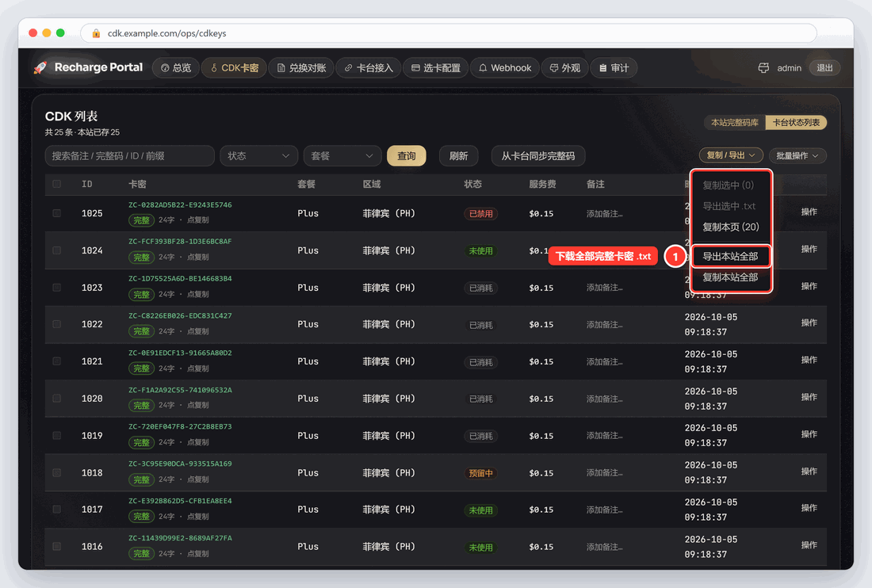Toggle the select-all checkbox in table header
This screenshot has width=872, height=588.
coord(57,184)
